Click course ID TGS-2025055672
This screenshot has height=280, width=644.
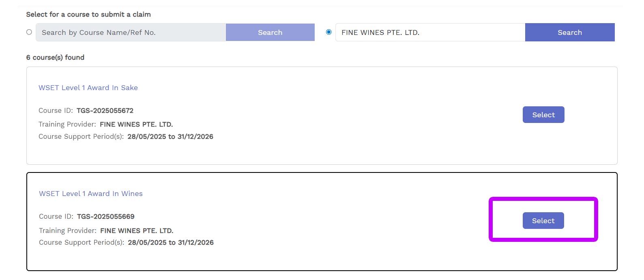click(105, 110)
